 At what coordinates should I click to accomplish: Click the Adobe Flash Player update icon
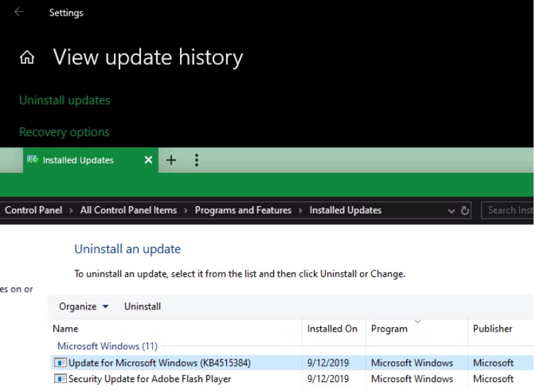[x=60, y=378]
